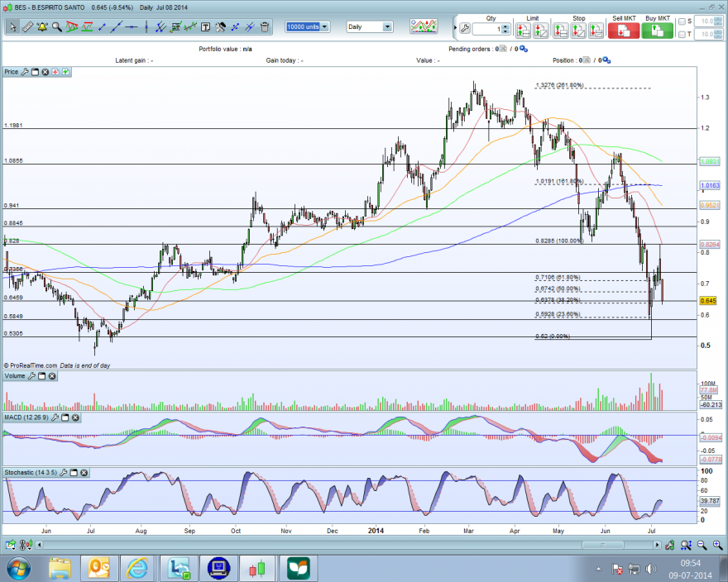
Task: Open the hammer and wrench settings tool
Action: pyautogui.click(x=220, y=27)
